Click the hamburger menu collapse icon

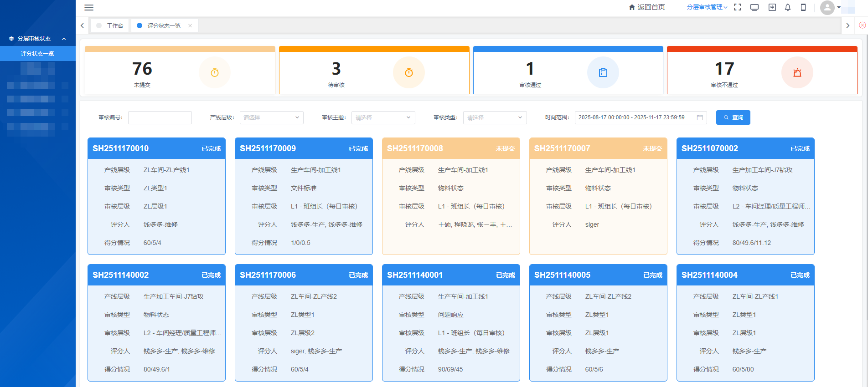[89, 8]
